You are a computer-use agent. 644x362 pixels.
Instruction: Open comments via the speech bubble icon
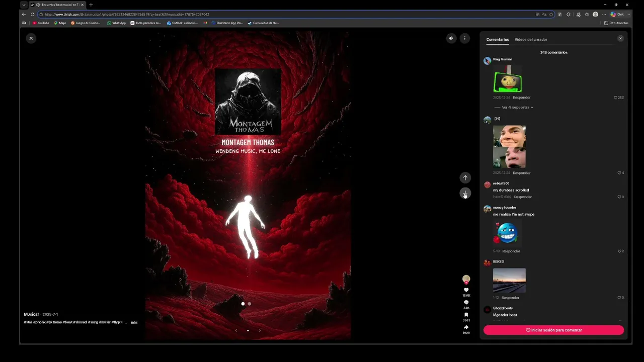466,303
